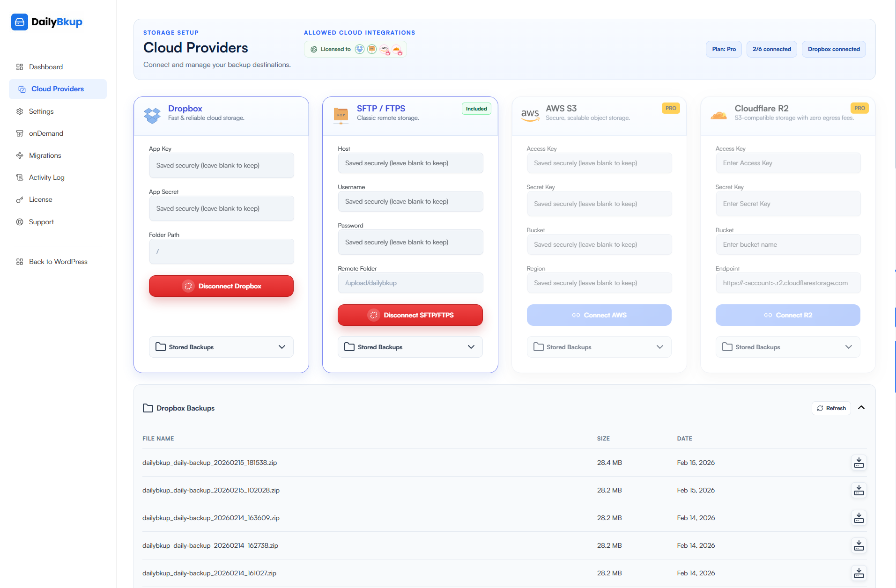The width and height of the screenshot is (896, 588).
Task: Click Disconnect Dropbox
Action: point(221,286)
